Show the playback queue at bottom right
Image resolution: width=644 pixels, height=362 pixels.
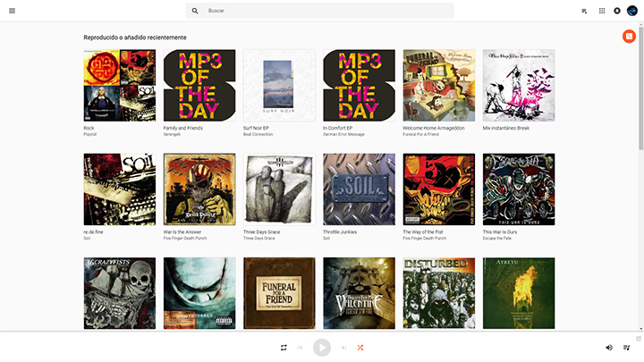[x=626, y=348]
